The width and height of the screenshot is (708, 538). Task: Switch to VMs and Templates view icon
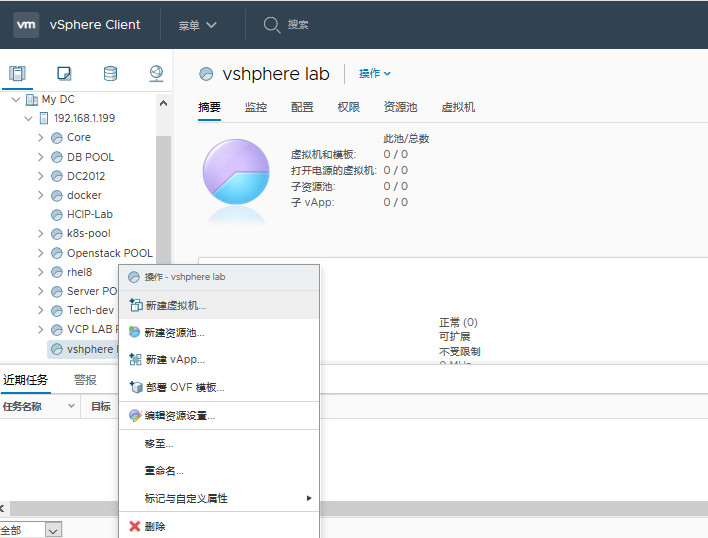64,73
